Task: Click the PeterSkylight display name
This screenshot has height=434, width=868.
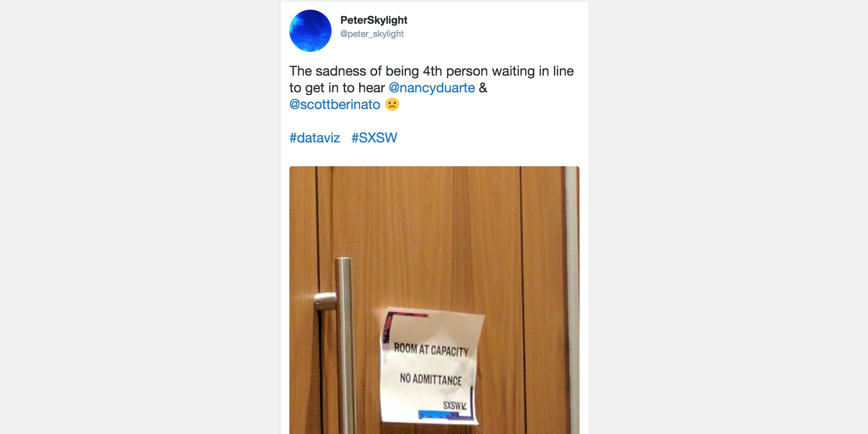Action: point(374,20)
